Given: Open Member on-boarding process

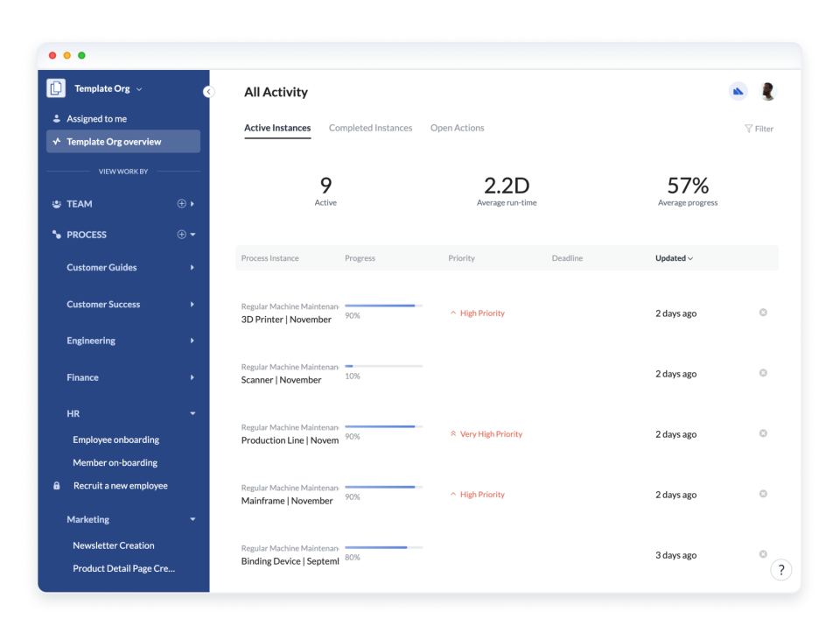Looking at the screenshot, I should [115, 462].
